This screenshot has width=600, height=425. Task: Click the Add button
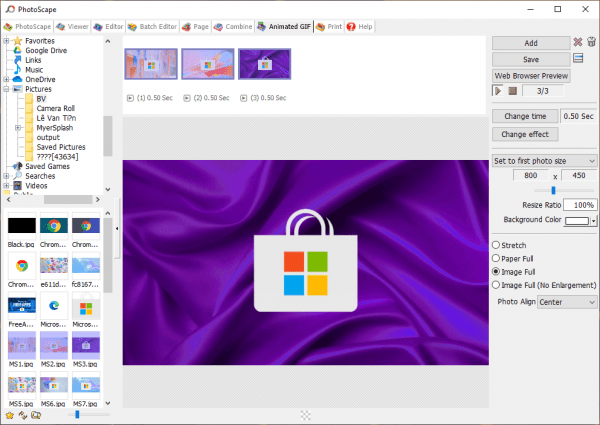[531, 43]
